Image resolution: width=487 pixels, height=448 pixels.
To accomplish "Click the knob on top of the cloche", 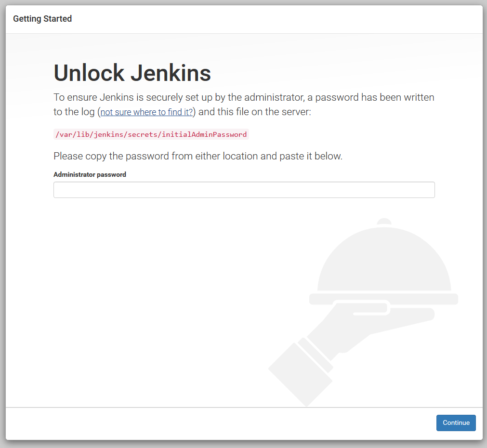I will (x=383, y=223).
